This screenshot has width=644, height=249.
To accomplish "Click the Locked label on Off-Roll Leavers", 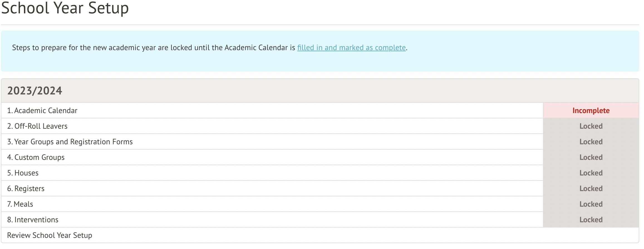I will coord(591,126).
